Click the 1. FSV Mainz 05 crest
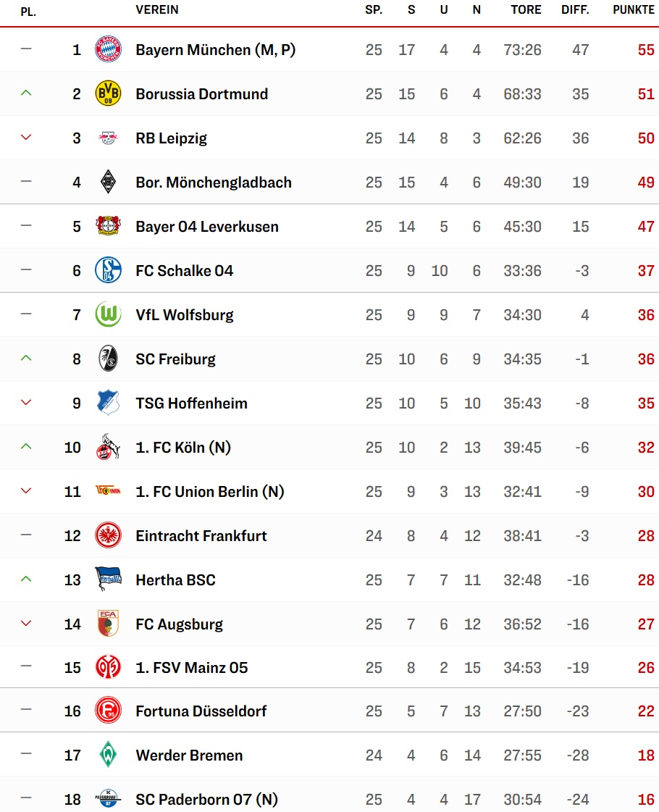Viewport: 659px width, 812px height. (x=109, y=667)
